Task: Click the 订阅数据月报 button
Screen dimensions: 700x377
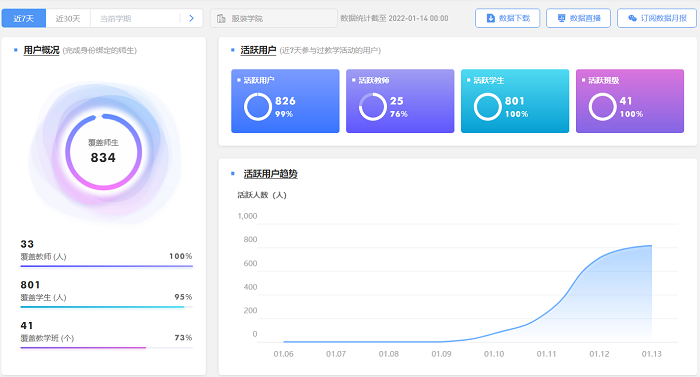Action: click(657, 18)
